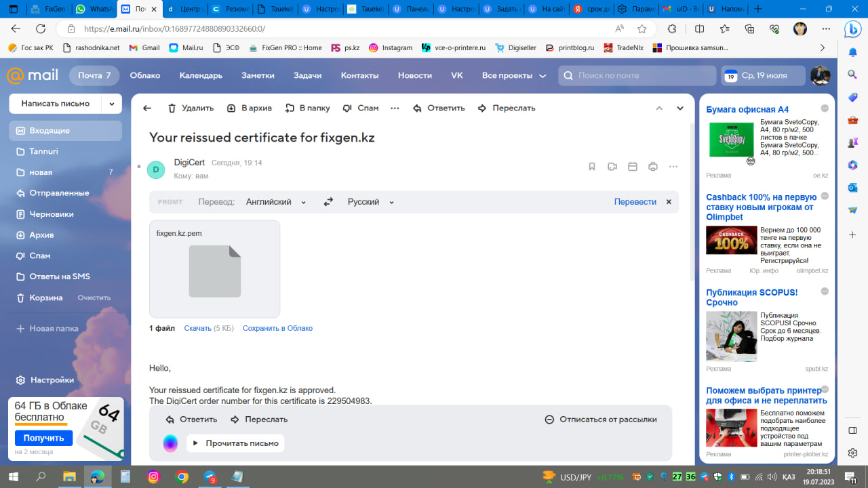Click Переслать in the bottom reply panel

tap(259, 420)
